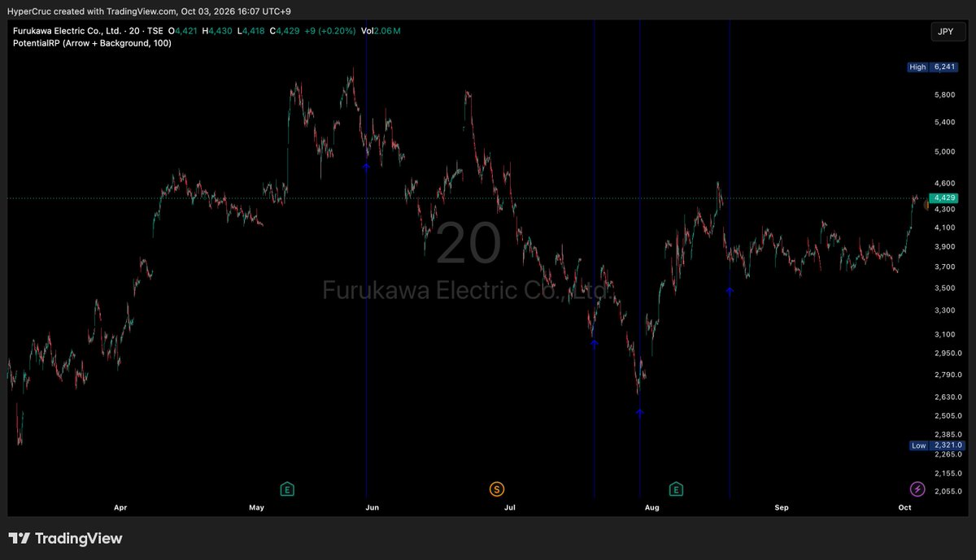Click the Aug label on time axis
The height and width of the screenshot is (560, 976).
click(651, 508)
